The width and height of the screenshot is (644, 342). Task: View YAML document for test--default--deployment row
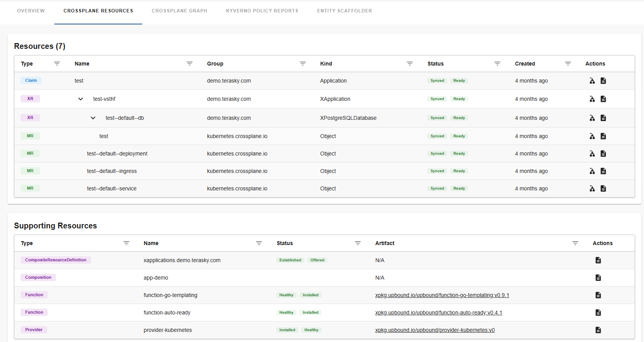603,154
